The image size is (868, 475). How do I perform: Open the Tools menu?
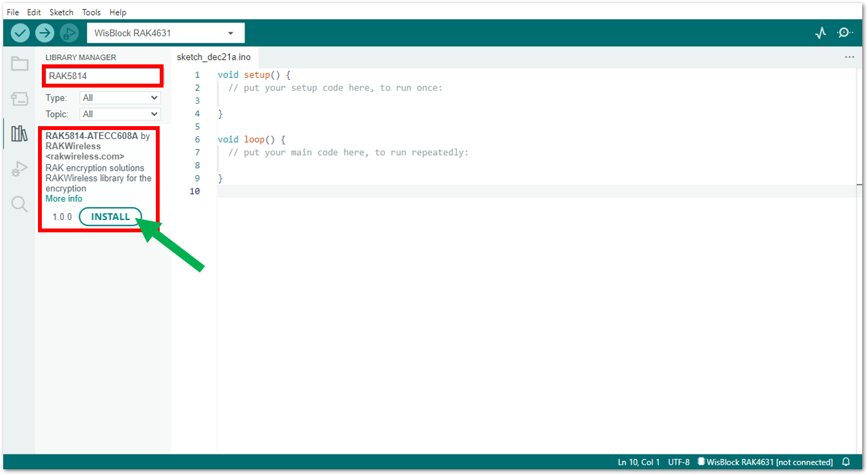(x=91, y=12)
